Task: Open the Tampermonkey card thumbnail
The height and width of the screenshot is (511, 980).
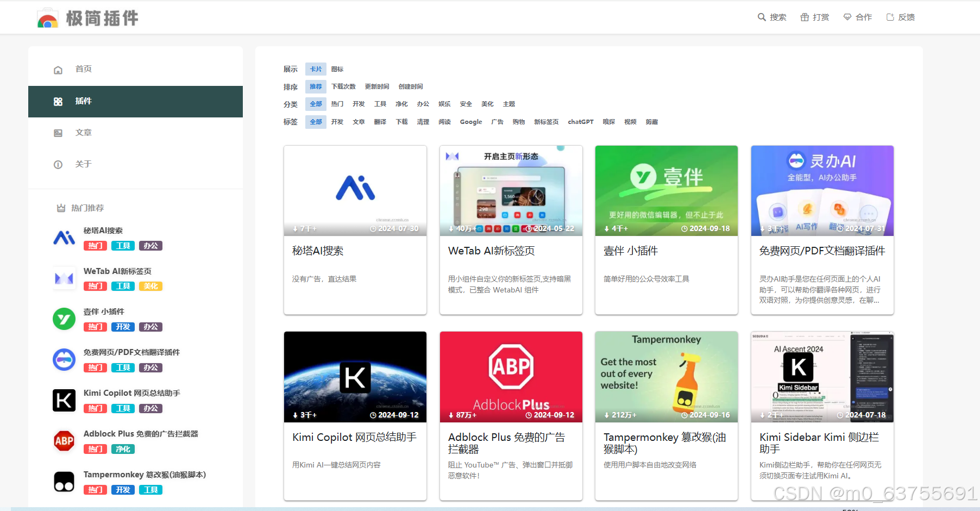Action: click(x=667, y=377)
